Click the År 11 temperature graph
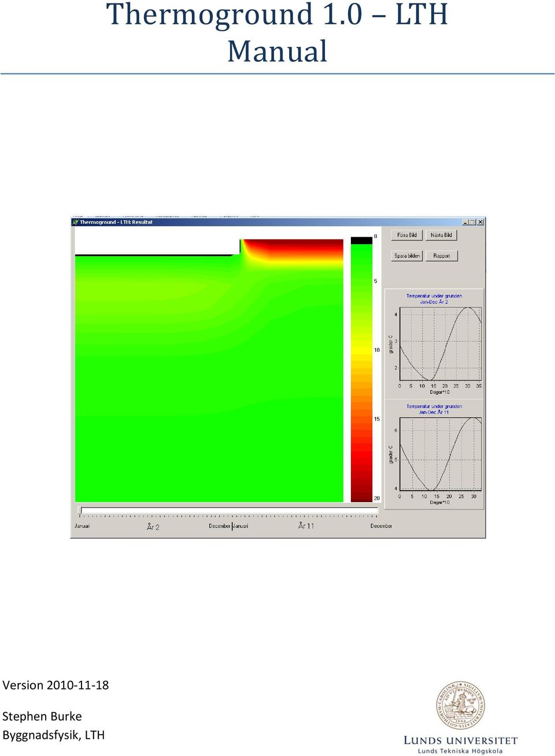Image resolution: width=555 pixels, height=756 pixels. pyautogui.click(x=434, y=453)
